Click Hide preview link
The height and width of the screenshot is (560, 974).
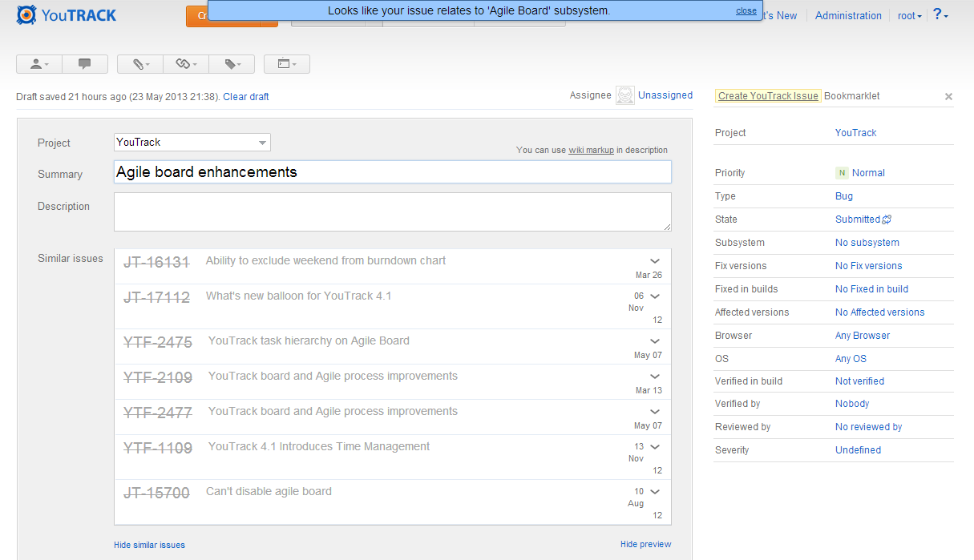click(646, 544)
